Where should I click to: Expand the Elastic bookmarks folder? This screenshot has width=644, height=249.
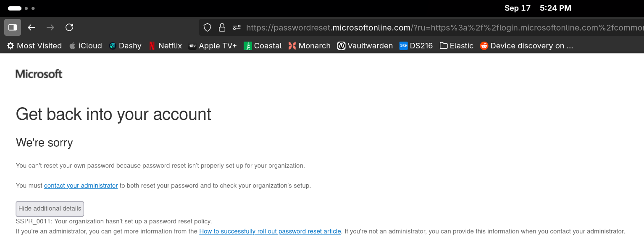457,46
